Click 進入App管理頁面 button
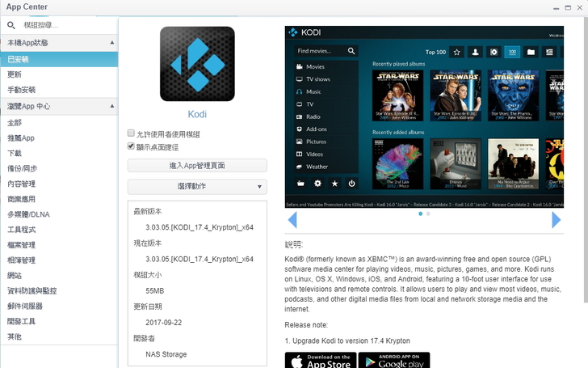 [197, 166]
